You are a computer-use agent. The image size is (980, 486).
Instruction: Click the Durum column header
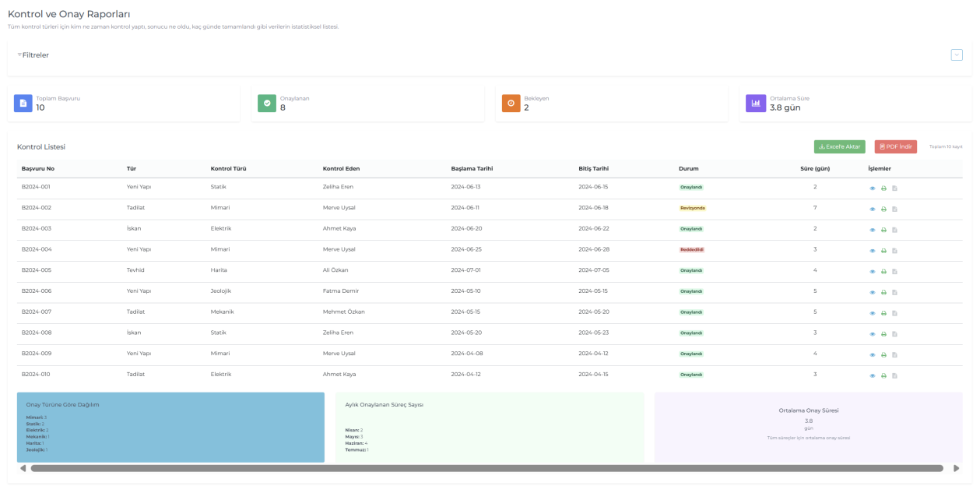[x=688, y=168]
